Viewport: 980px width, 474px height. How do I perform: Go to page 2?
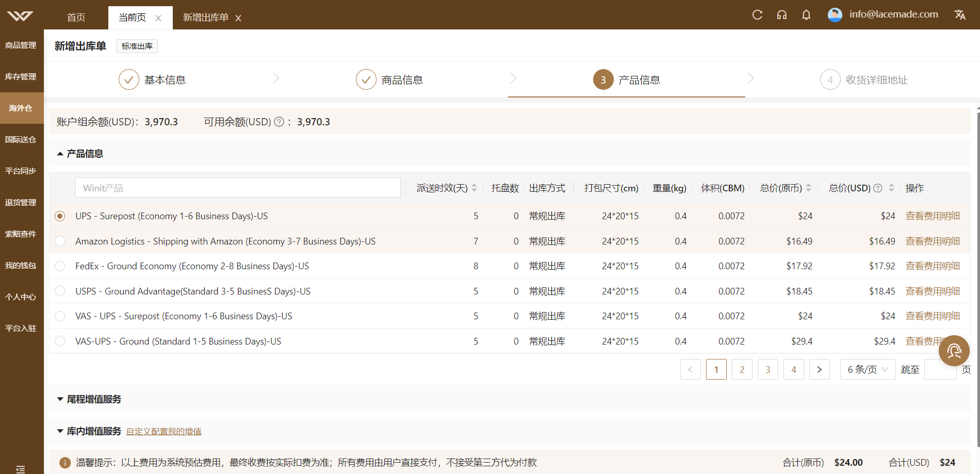(742, 369)
